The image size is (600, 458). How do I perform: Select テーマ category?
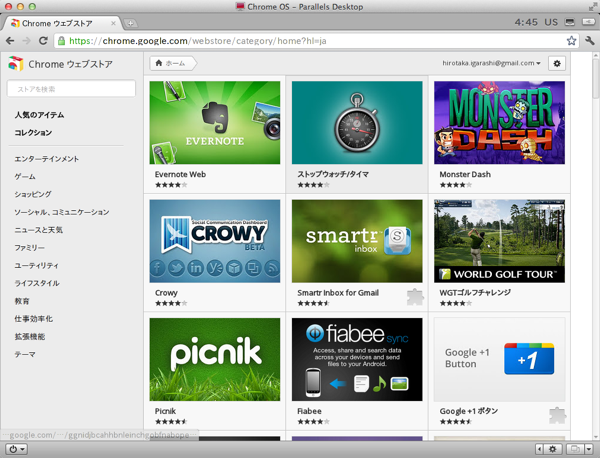point(25,354)
